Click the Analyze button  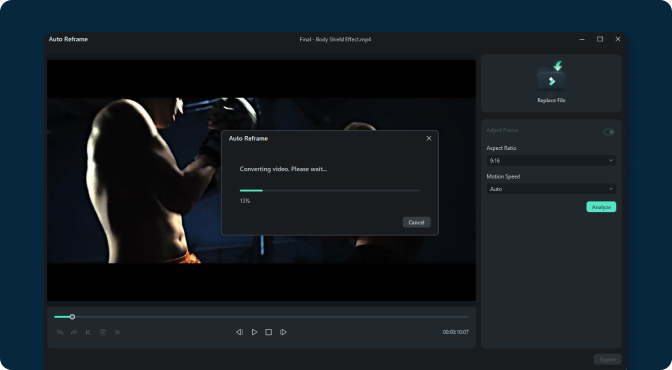click(601, 207)
